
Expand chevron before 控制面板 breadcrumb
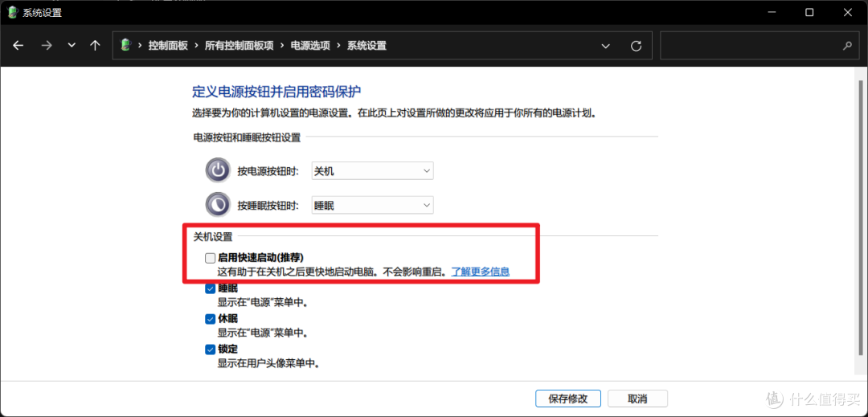140,45
